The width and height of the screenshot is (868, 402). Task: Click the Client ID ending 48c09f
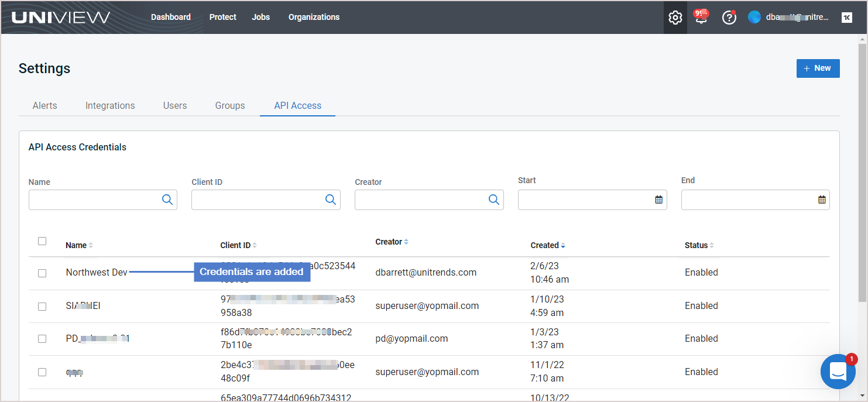tap(287, 372)
